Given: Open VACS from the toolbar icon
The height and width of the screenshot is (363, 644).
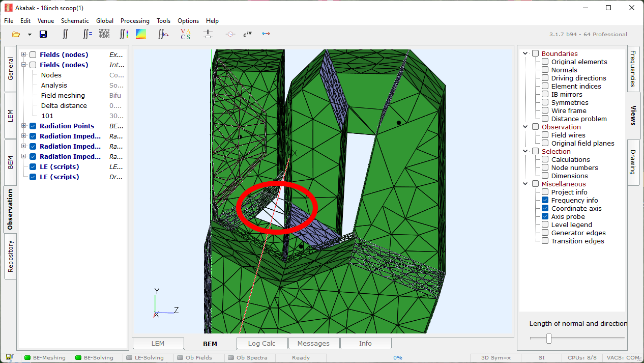Looking at the screenshot, I should (x=185, y=34).
